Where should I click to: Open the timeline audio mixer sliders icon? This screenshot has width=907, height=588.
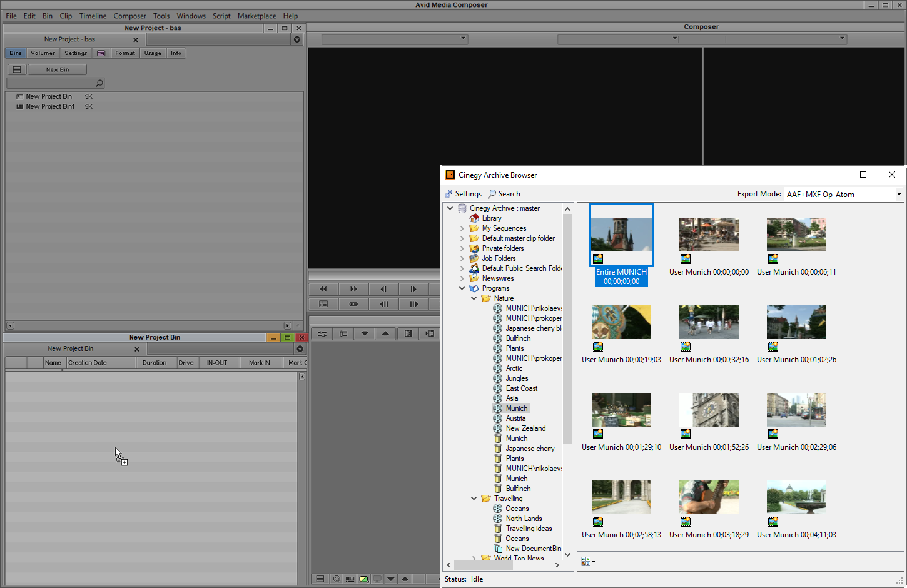(x=322, y=333)
